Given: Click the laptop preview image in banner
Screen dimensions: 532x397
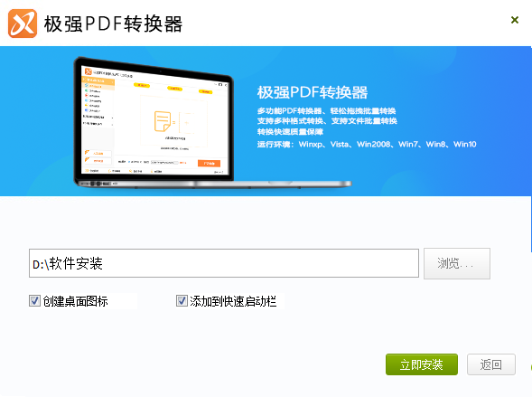Looking at the screenshot, I should tap(212, 122).
